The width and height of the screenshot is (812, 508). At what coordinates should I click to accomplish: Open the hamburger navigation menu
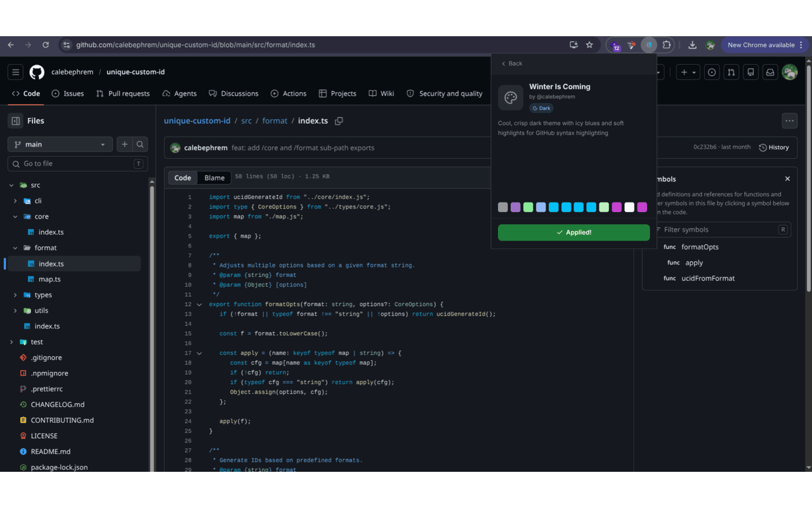tap(16, 72)
